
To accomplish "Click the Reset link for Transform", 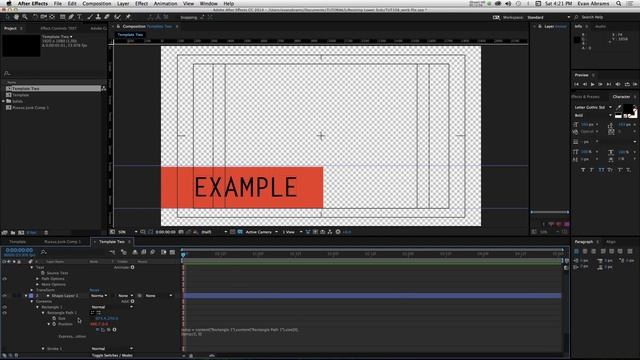I will pyautogui.click(x=94, y=290).
